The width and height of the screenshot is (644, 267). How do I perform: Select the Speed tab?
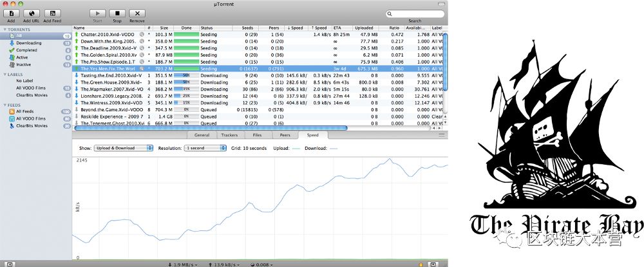(x=313, y=135)
